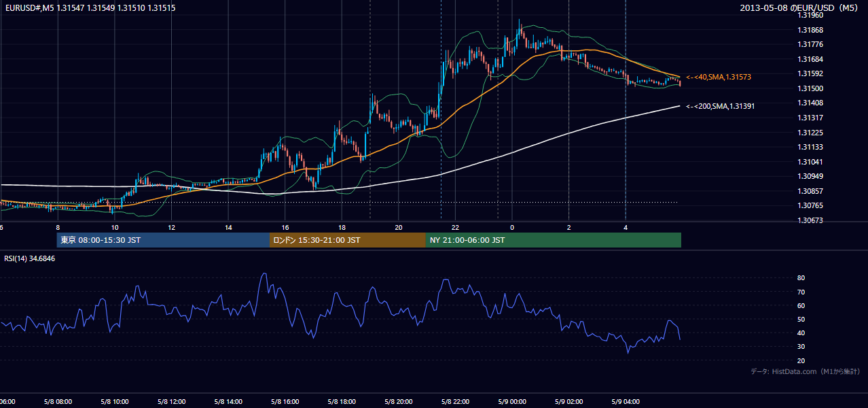This screenshot has width=868, height=408.
Task: Click the 5/8 14:00 time axis label
Action: [228, 402]
